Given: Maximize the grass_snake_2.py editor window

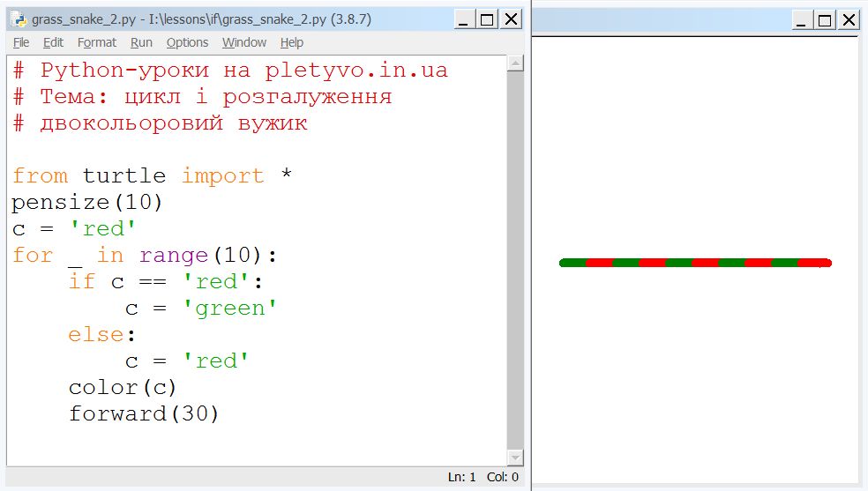Looking at the screenshot, I should (487, 19).
